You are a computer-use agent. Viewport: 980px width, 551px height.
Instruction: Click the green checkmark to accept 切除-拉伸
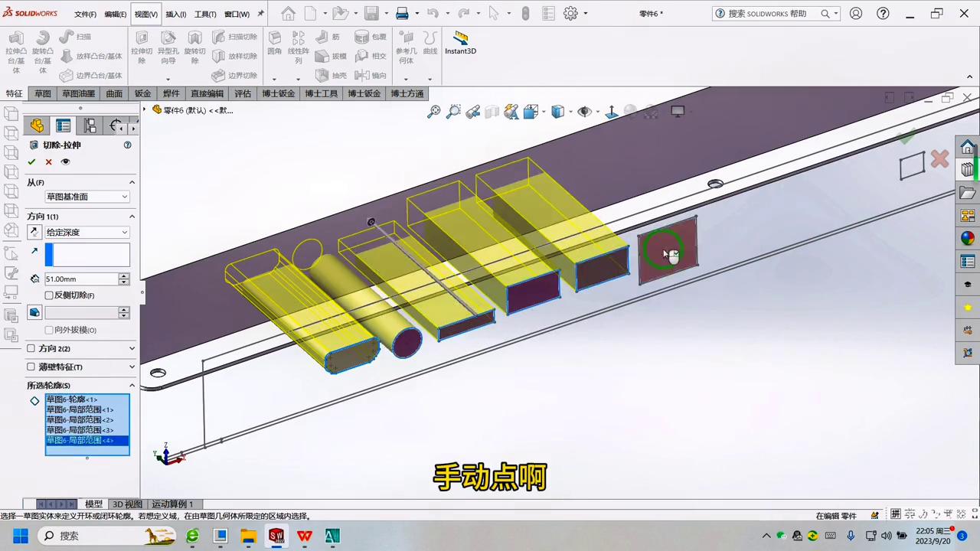pos(31,161)
